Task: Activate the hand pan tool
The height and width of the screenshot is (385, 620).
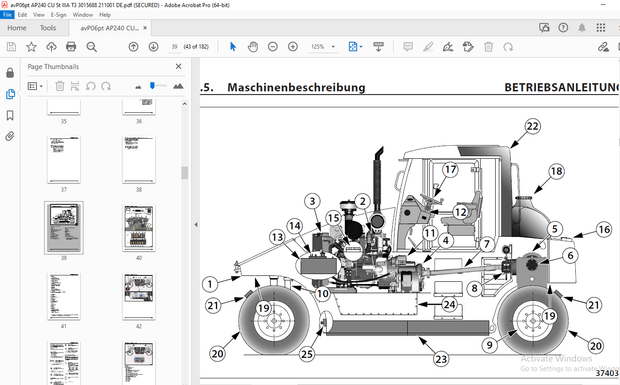Action: coord(253,47)
